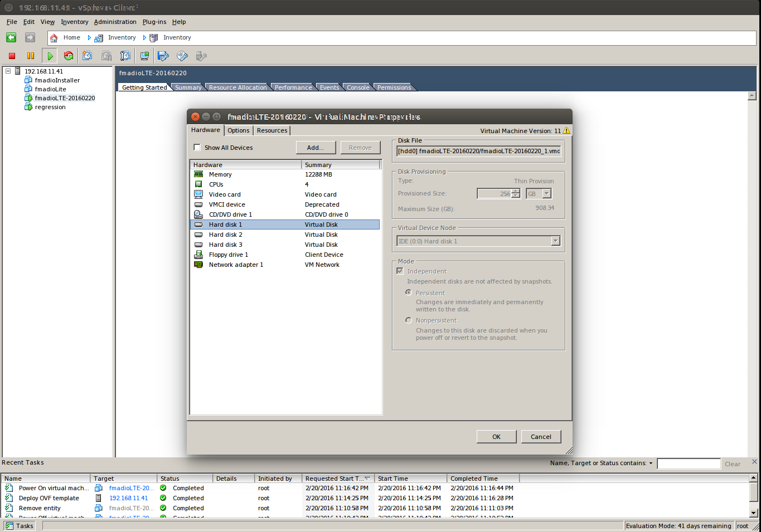This screenshot has width=761, height=532.
Task: Click the fmadioLTE-20... task target link
Action: point(131,488)
